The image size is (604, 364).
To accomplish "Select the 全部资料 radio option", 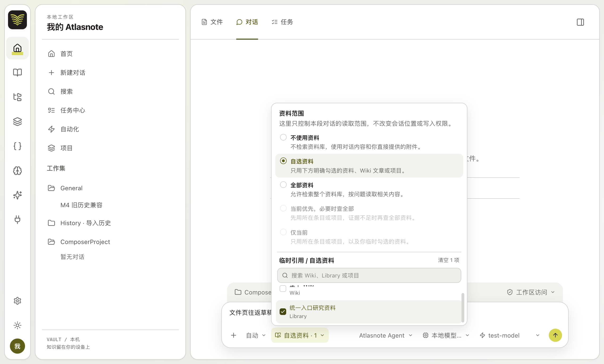I will (369, 189).
